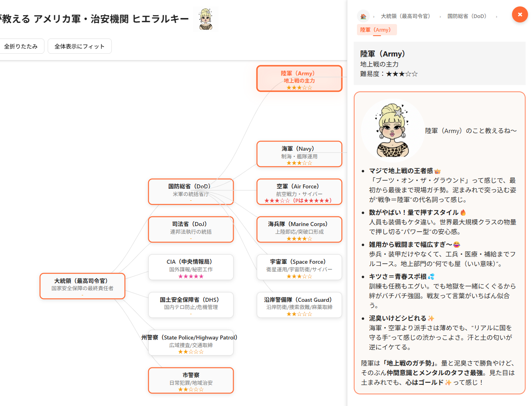Collapse the 国防総省（DoD）node
The width and height of the screenshot is (532, 406).
[191, 192]
